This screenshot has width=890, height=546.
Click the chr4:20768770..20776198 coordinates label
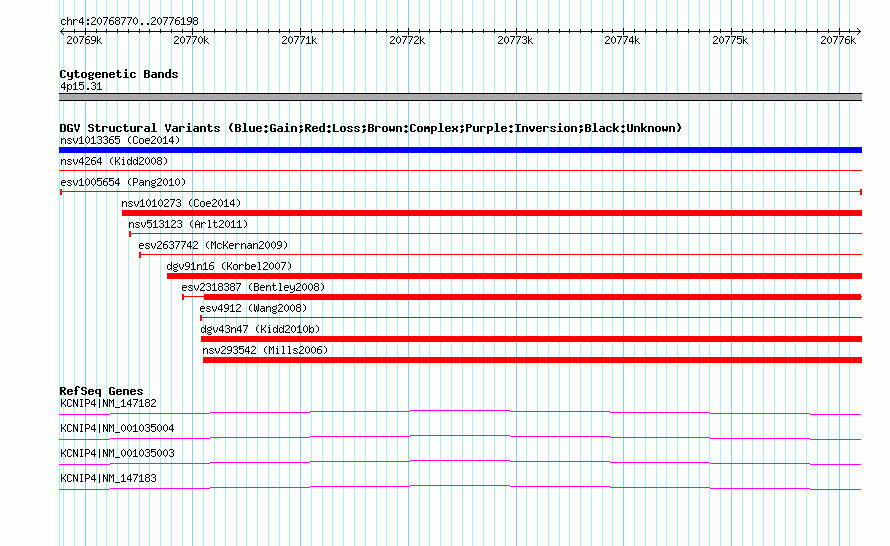point(129,21)
